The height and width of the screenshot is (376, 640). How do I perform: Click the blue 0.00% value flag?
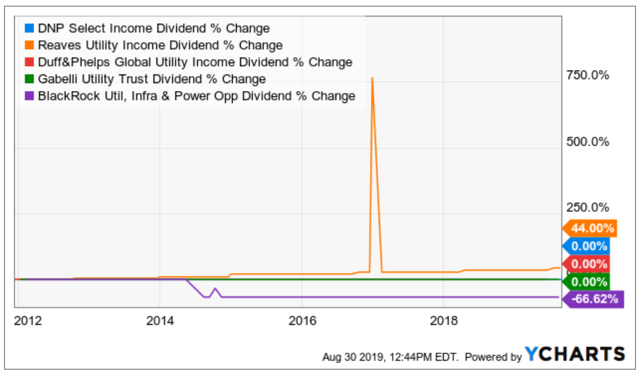(x=587, y=246)
